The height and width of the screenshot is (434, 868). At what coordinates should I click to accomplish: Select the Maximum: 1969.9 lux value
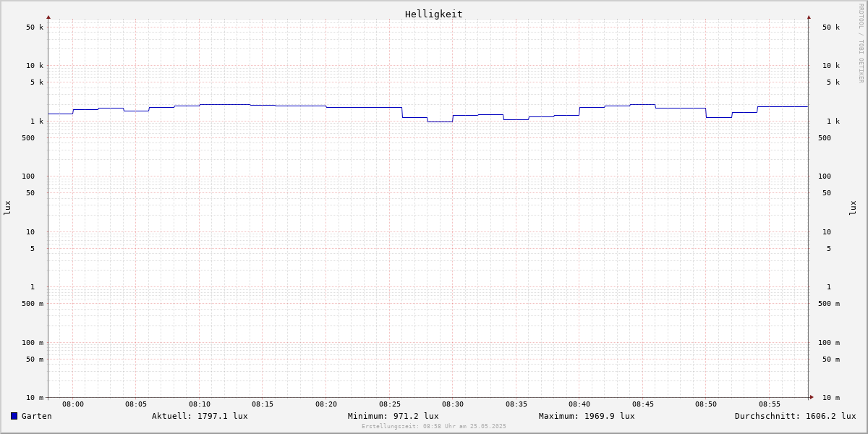point(587,416)
